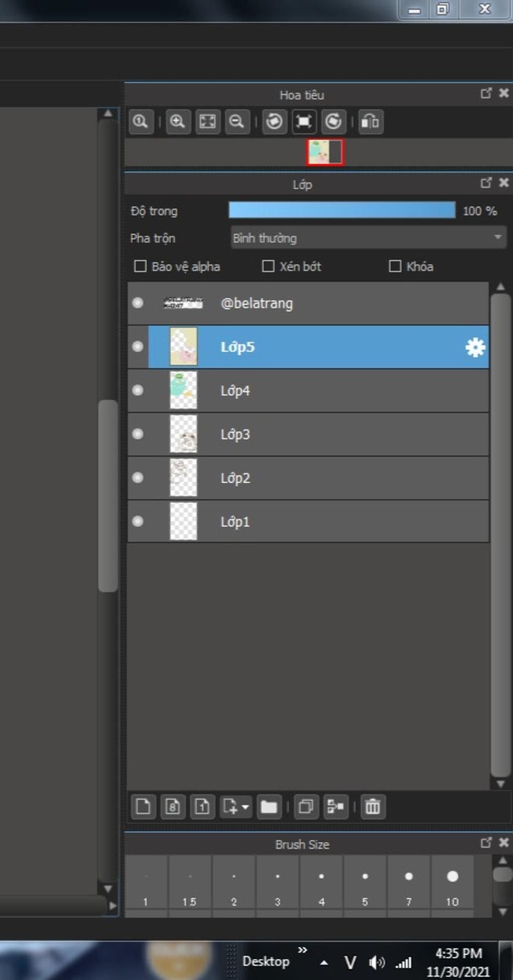513x980 pixels.
Task: Open the Pha trộn blend mode dropdown
Action: pos(368,237)
